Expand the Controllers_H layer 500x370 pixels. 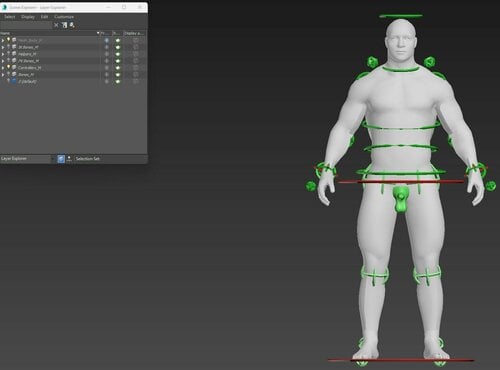(3, 68)
